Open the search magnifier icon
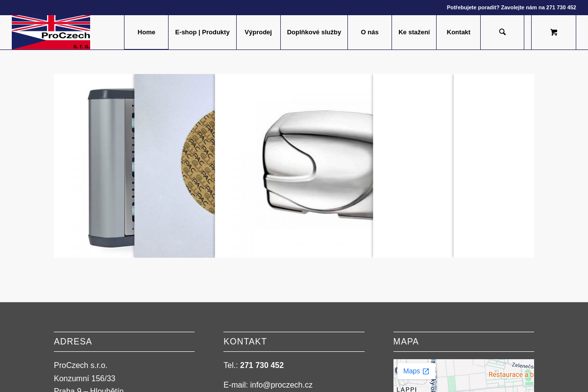The image size is (588, 392). [502, 32]
